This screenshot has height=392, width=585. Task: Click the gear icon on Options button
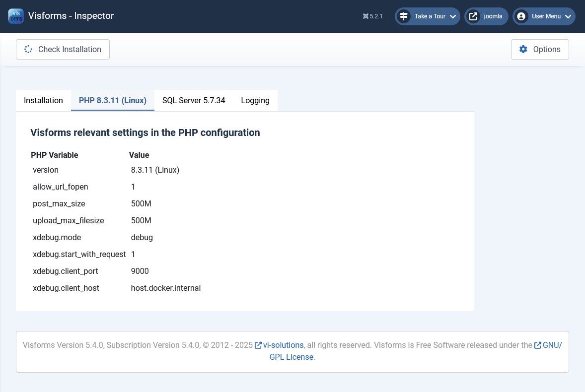click(x=523, y=49)
